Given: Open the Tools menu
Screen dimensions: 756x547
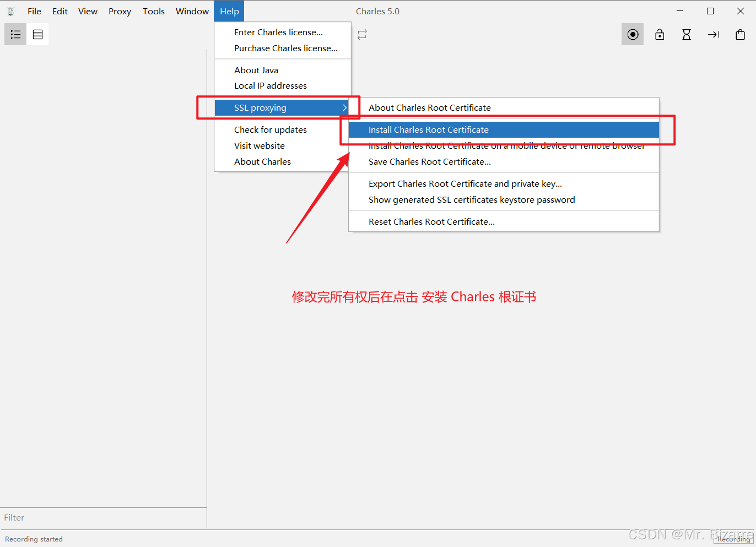Looking at the screenshot, I should [x=154, y=11].
